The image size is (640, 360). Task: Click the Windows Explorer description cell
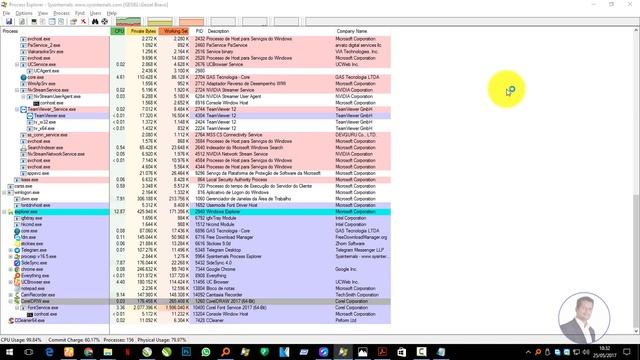pyautogui.click(x=223, y=212)
